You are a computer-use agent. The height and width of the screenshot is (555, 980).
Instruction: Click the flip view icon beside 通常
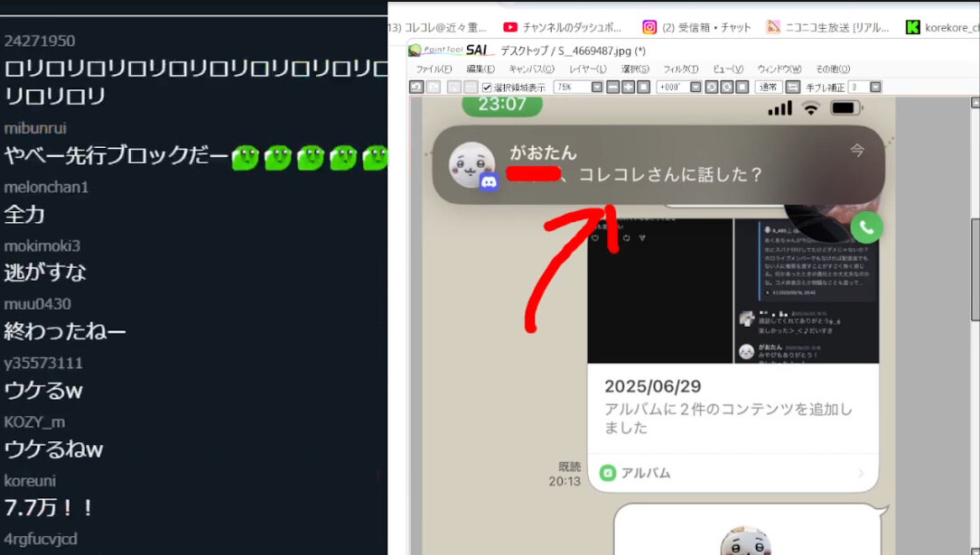click(x=792, y=88)
